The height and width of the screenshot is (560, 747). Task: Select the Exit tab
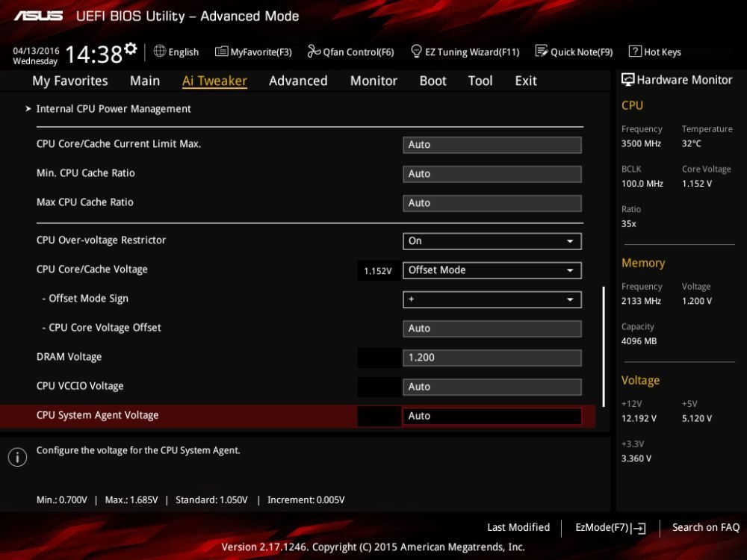pyautogui.click(x=525, y=81)
